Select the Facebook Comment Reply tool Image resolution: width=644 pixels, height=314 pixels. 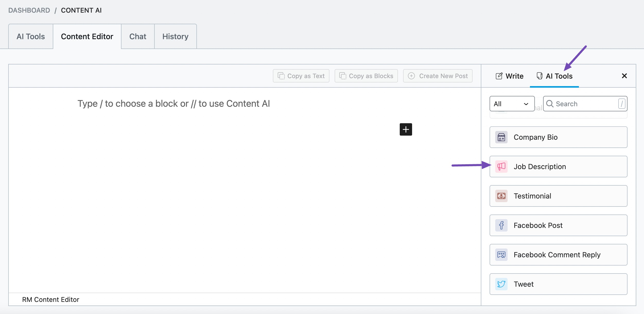pos(558,255)
